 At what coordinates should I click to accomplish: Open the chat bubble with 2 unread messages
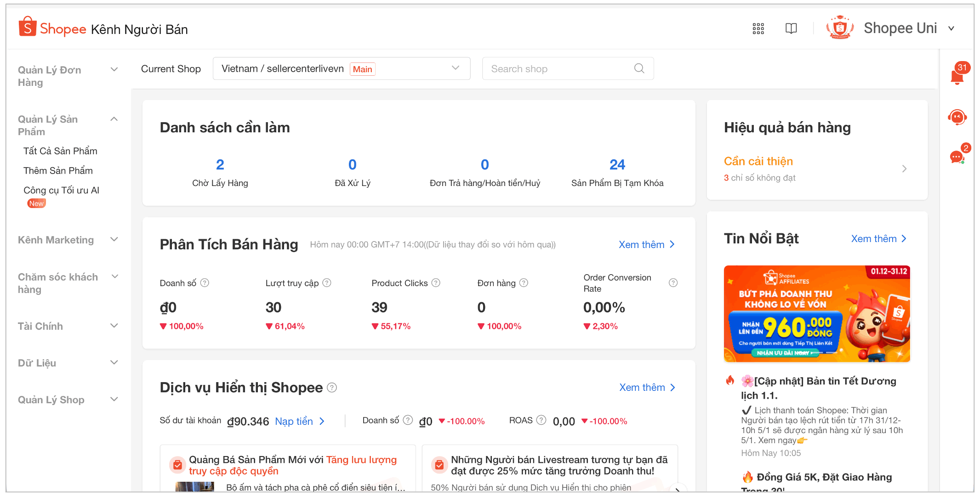coord(956,157)
